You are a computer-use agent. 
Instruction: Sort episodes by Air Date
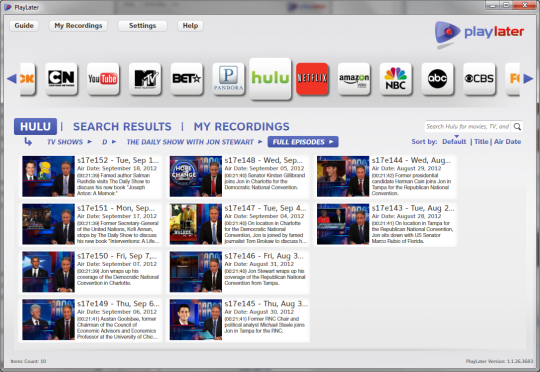[x=507, y=142]
